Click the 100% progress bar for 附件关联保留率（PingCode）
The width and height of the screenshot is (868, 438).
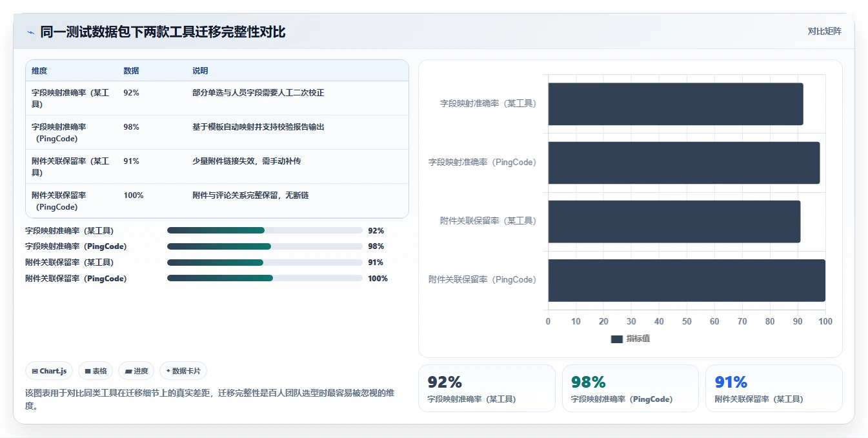265,278
